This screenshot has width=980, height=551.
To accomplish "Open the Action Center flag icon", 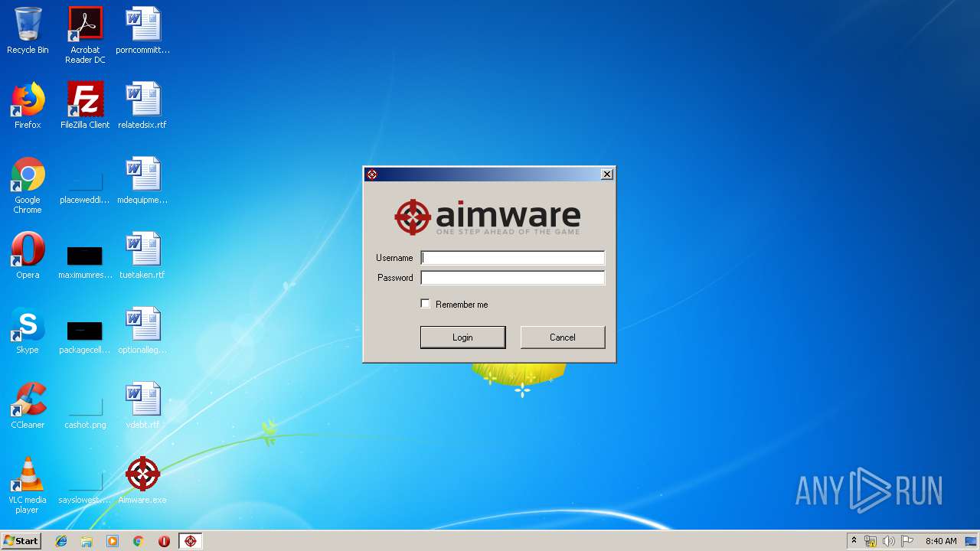I will pyautogui.click(x=907, y=541).
